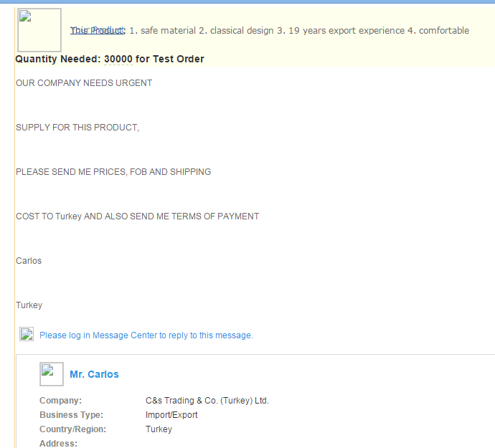Click the product description listing safe material
This screenshot has width=495, height=448.
pyautogui.click(x=299, y=31)
